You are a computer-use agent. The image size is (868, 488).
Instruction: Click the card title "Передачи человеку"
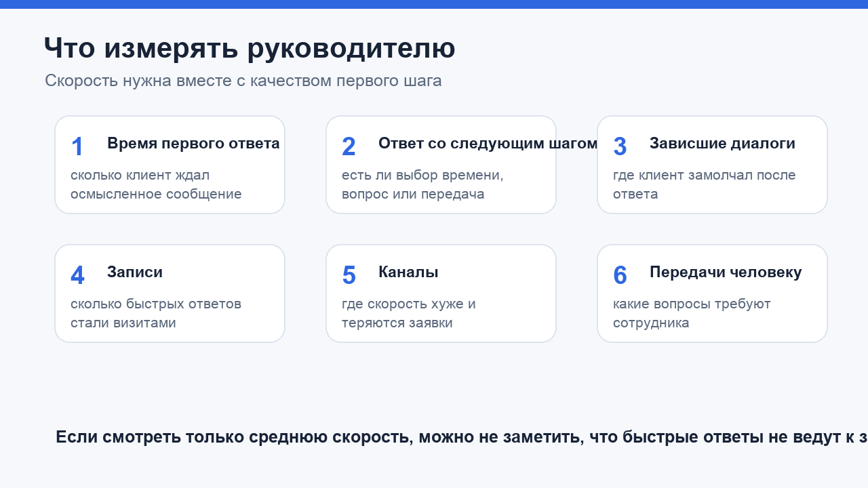(x=726, y=272)
